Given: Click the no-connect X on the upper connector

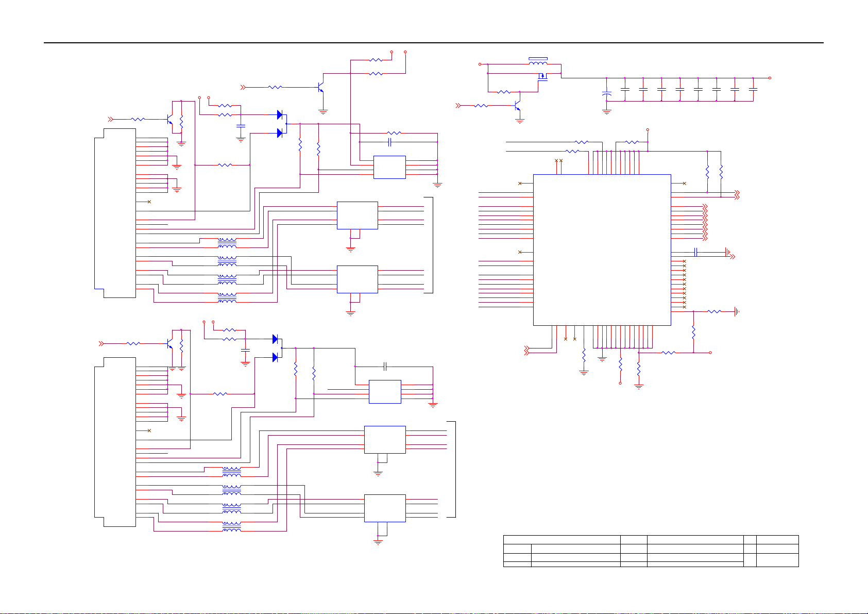Looking at the screenshot, I should [149, 202].
